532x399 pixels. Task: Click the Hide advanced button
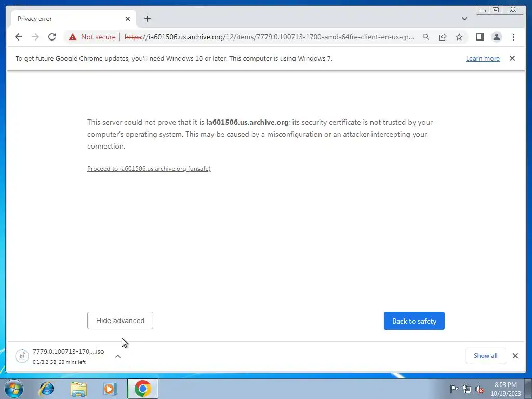click(120, 321)
